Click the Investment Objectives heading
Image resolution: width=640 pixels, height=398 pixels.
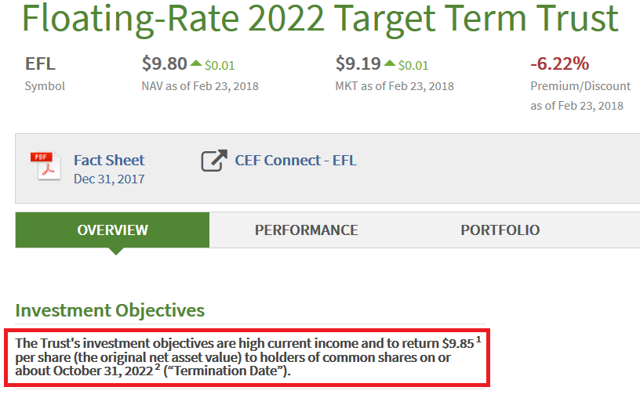point(110,310)
